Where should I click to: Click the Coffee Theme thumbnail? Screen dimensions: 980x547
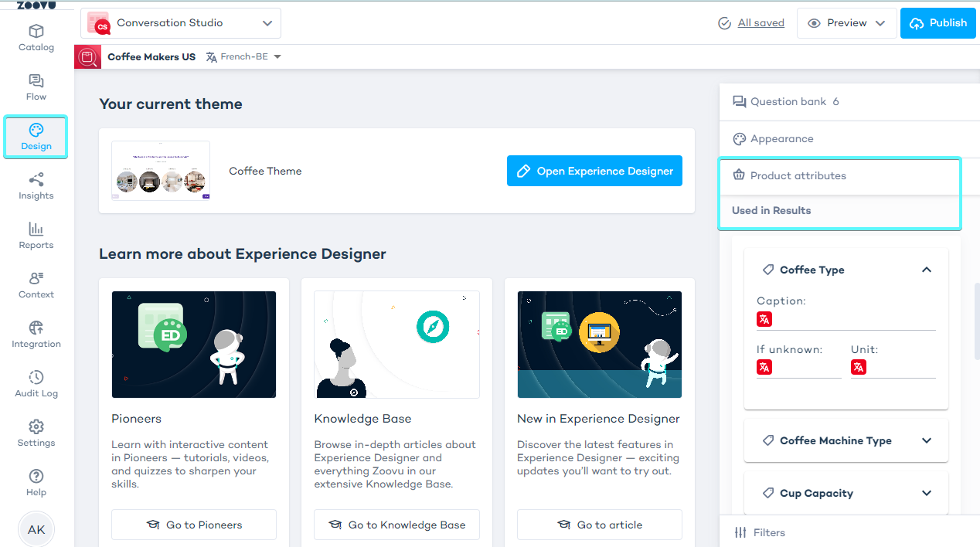161,171
